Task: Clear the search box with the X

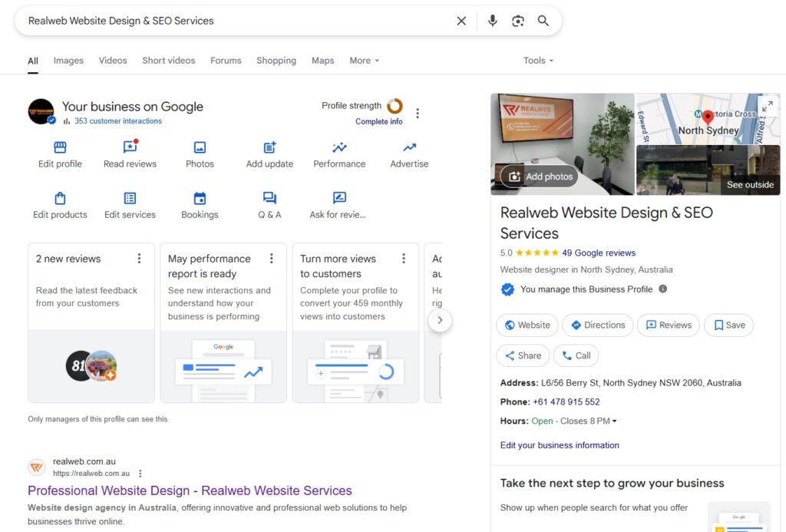Action: 461,21
